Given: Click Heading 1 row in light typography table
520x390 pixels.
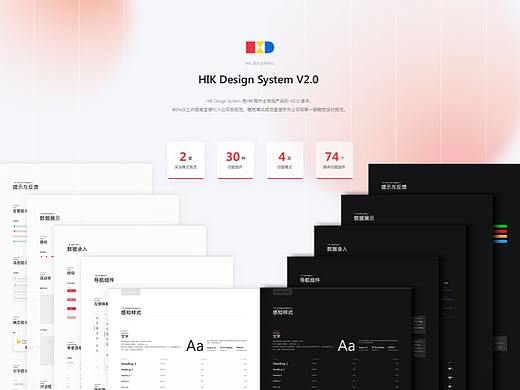Looking at the screenshot, I should point(184,364).
